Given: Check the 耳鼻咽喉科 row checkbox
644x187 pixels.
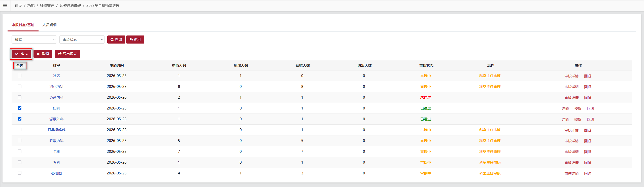Looking at the screenshot, I should 20,130.
